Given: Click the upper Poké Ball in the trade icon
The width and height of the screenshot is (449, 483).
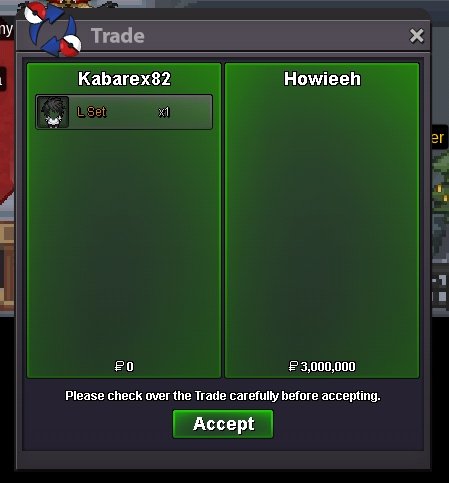Looking at the screenshot, I should pos(35,12).
